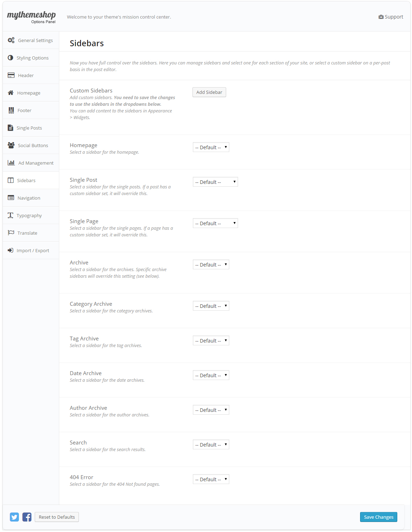412x532 pixels.
Task: Expand the Homepage sidebar dropdown
Action: 211,147
